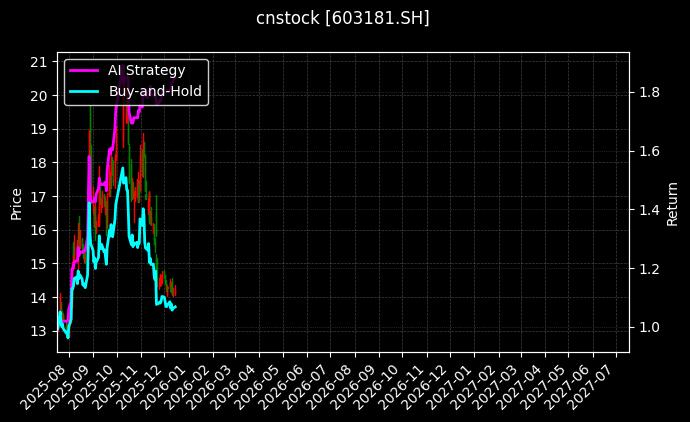Viewport: 690px width, 422px height.
Task: Click the Price axis label on the left
Action: point(16,203)
